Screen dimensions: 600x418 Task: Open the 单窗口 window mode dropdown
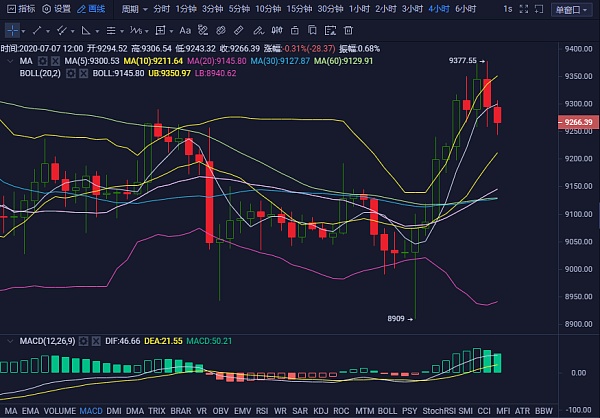(571, 10)
